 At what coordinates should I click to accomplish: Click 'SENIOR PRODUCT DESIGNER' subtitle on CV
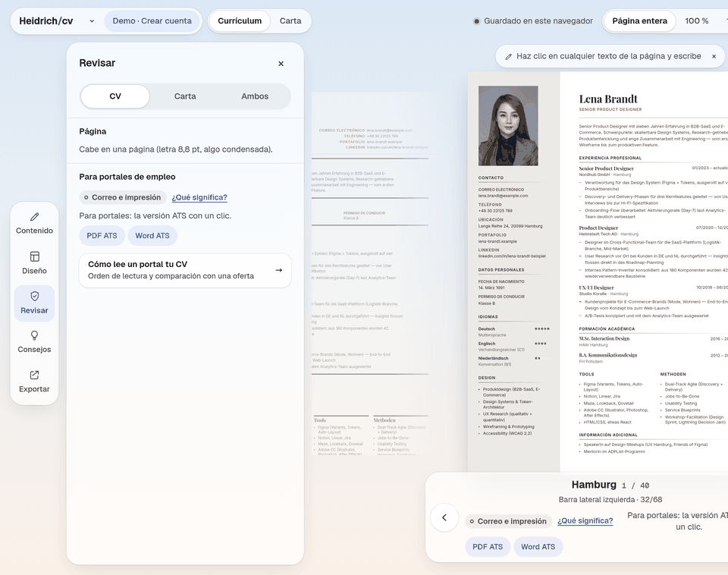click(x=610, y=109)
